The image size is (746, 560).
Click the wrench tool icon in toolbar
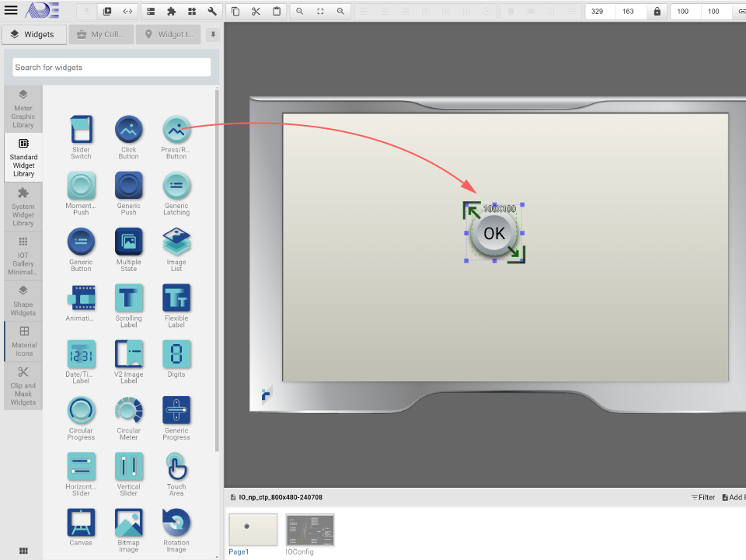point(212,12)
